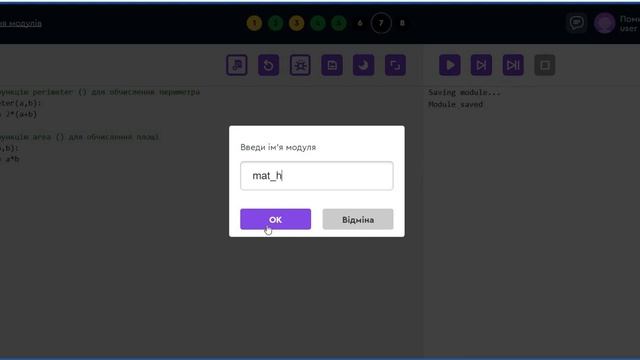Click the step-forward run icon
The height and width of the screenshot is (360, 640).
(x=481, y=65)
